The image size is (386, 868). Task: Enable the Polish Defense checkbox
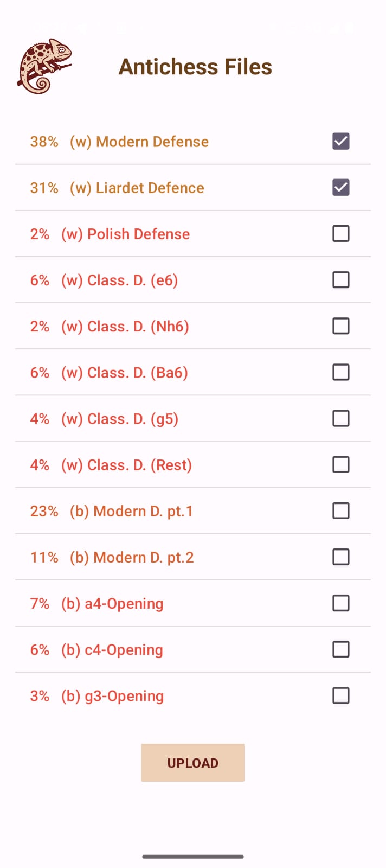(x=340, y=234)
